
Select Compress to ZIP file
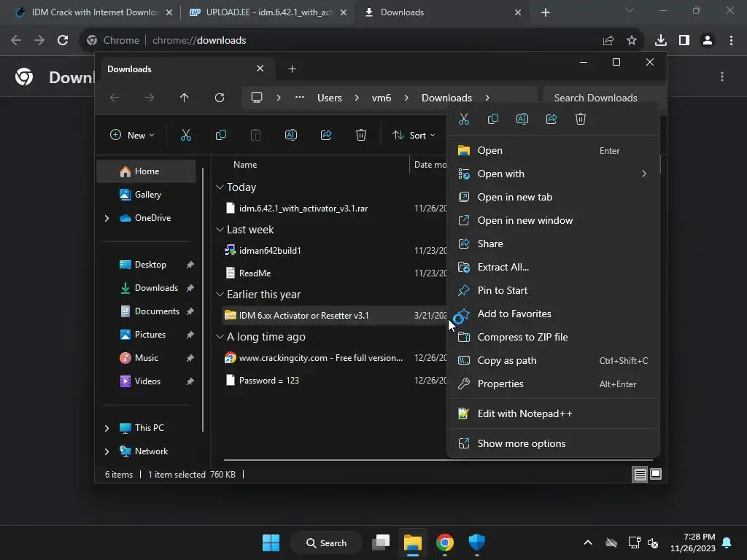click(x=553, y=337)
